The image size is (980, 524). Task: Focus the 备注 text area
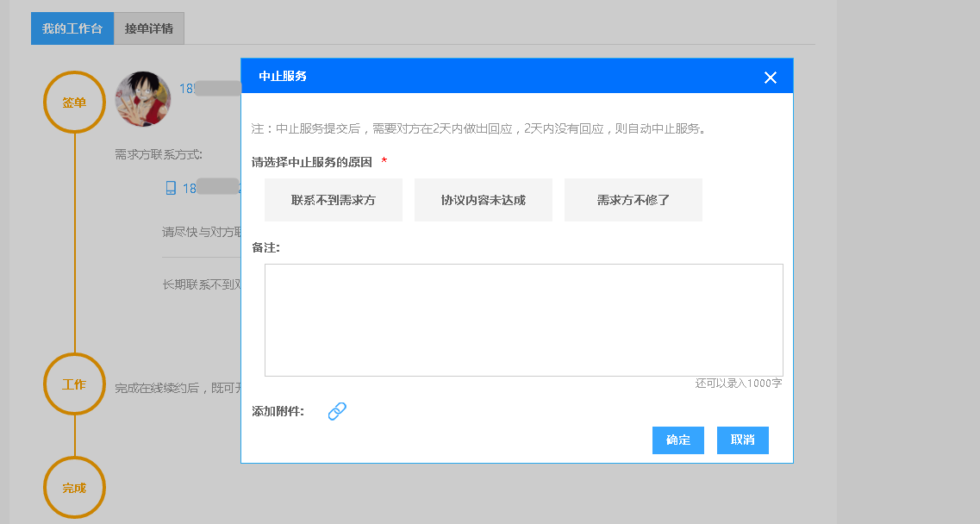pos(523,320)
